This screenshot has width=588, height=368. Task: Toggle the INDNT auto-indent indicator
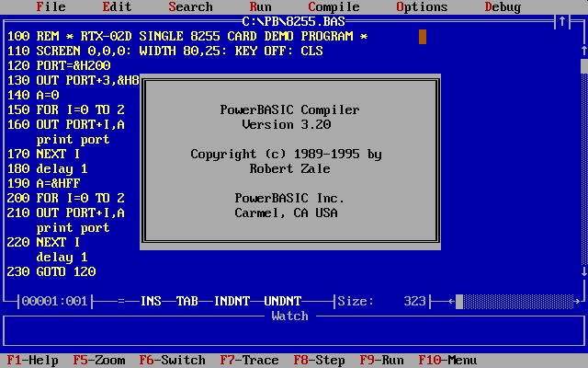coord(232,301)
